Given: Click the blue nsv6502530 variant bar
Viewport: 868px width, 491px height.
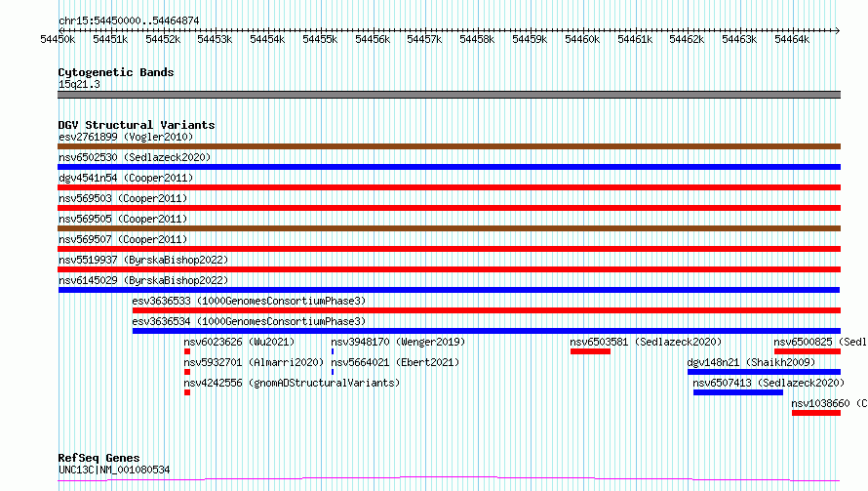Looking at the screenshot, I should click(x=449, y=167).
